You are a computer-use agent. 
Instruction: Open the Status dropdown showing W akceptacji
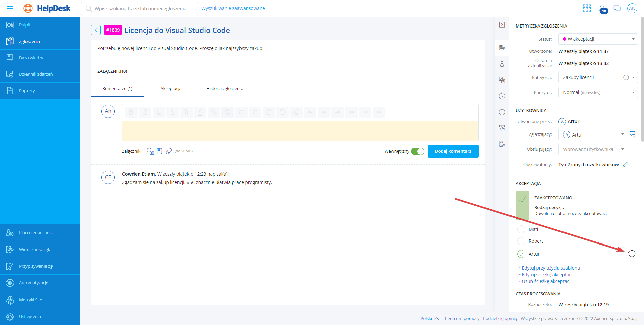point(598,39)
